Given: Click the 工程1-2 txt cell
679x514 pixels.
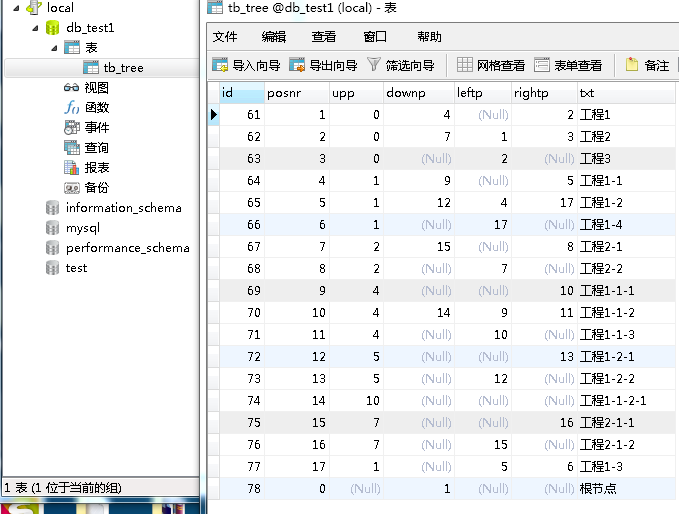Looking at the screenshot, I should (x=626, y=203).
